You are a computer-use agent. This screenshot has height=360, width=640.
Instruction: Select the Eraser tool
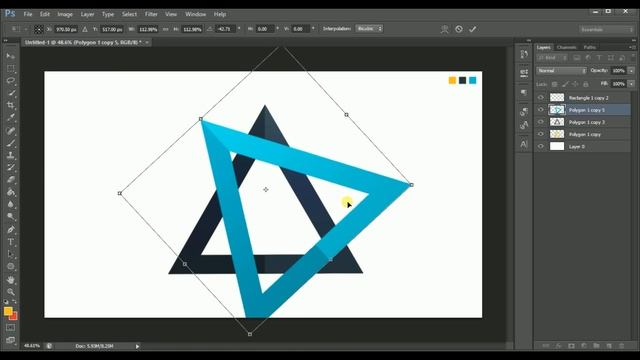pyautogui.click(x=11, y=180)
